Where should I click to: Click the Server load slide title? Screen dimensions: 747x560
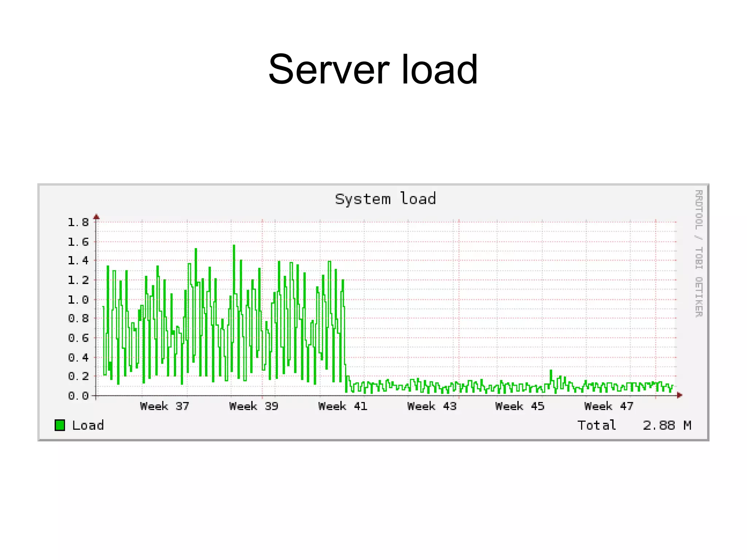pos(373,69)
